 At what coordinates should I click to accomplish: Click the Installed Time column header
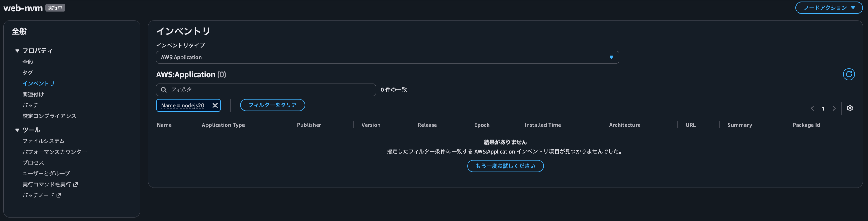(x=542, y=125)
